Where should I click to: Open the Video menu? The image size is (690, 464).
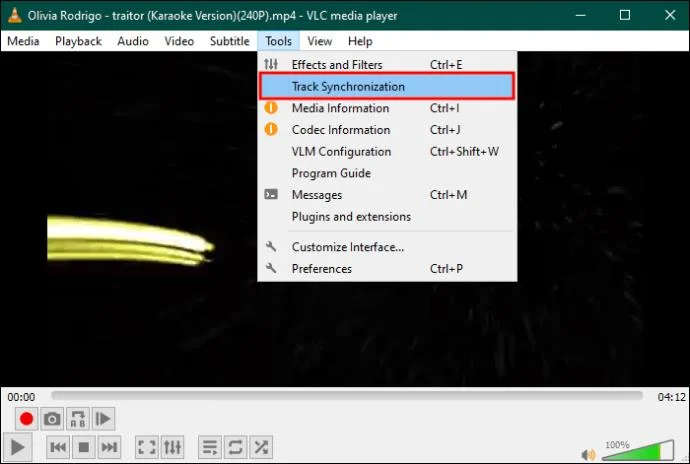179,41
